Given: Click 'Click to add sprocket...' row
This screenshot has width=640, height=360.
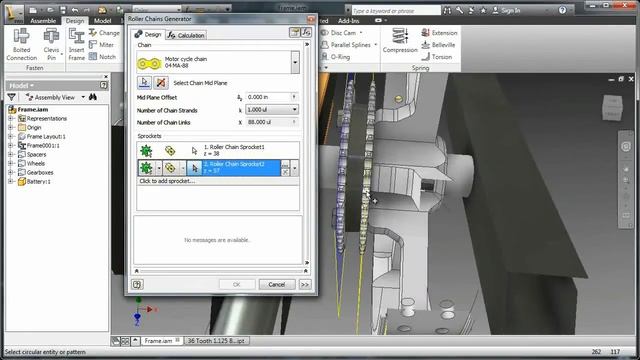Looking at the screenshot, I should click(x=218, y=181).
